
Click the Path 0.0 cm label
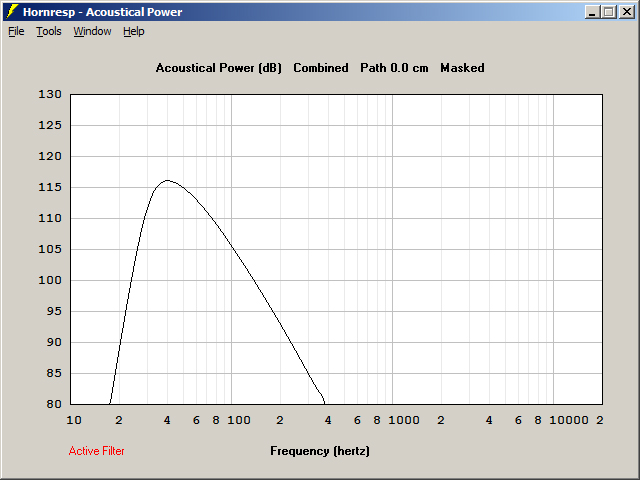394,68
